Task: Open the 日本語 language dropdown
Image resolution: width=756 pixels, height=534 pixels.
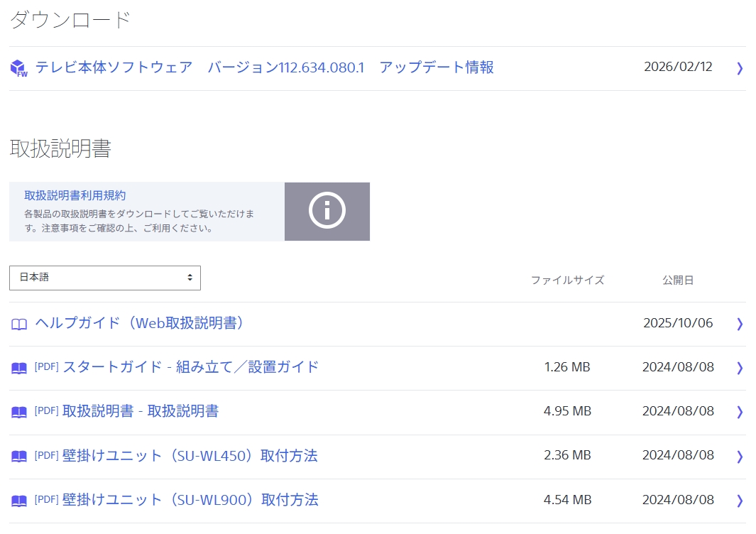Action: point(105,278)
